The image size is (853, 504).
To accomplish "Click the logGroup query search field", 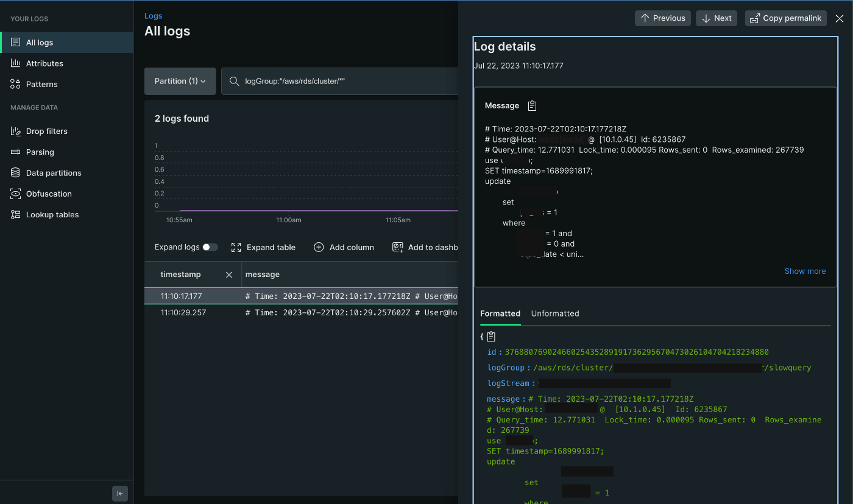I will pyautogui.click(x=339, y=81).
